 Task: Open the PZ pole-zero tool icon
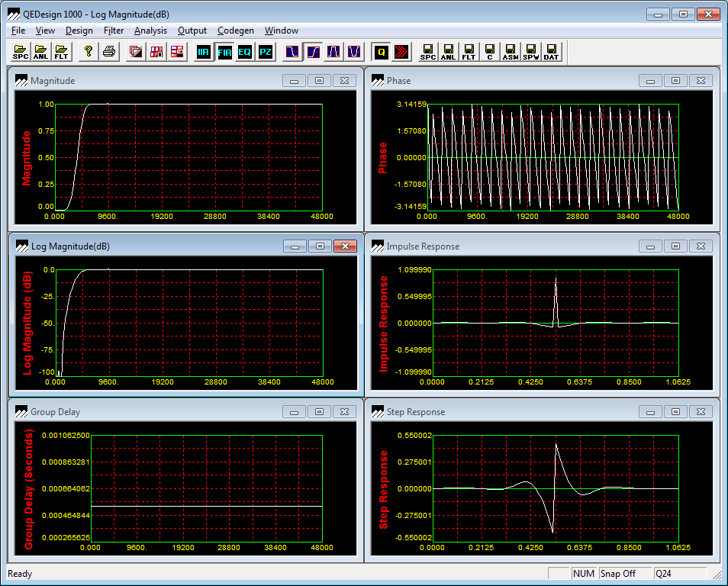click(x=265, y=52)
